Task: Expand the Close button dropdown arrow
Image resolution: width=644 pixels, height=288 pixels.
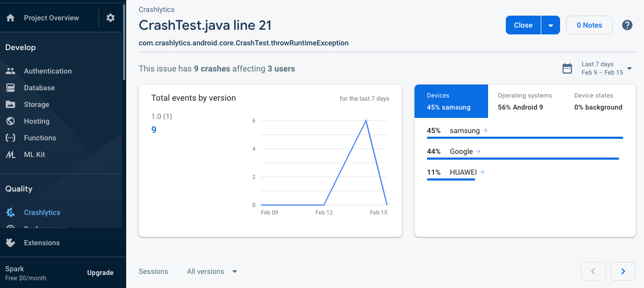Action: coord(551,25)
